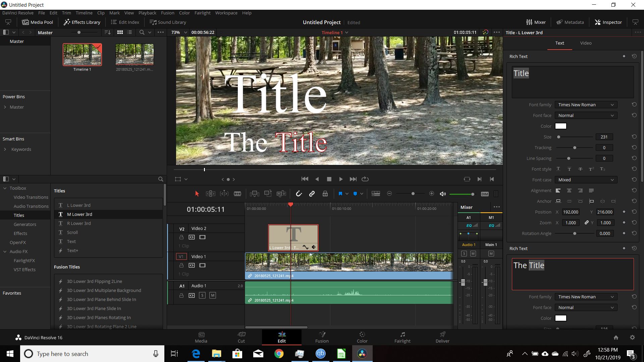Open the Fusion menu

167,13
